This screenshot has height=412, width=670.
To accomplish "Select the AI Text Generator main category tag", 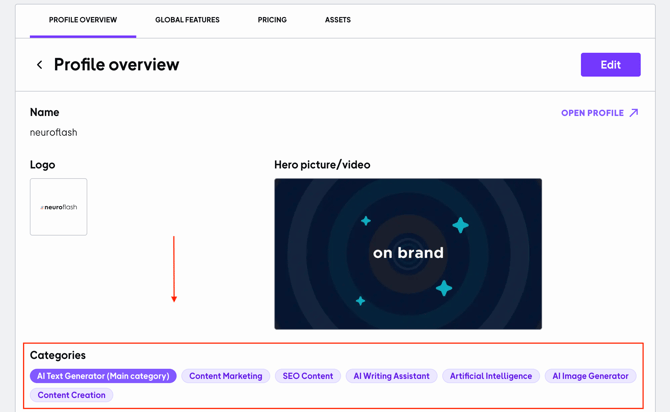I will tap(103, 376).
